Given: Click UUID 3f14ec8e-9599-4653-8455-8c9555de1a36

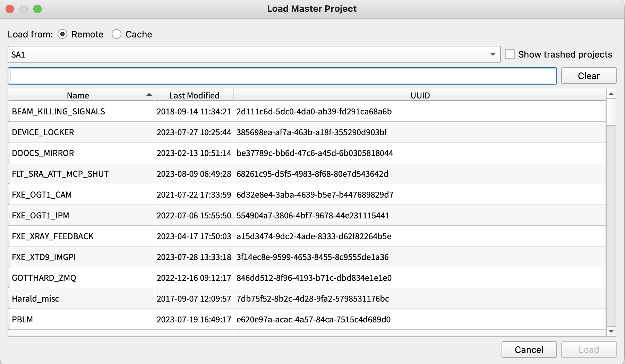Looking at the screenshot, I should click(x=312, y=257).
